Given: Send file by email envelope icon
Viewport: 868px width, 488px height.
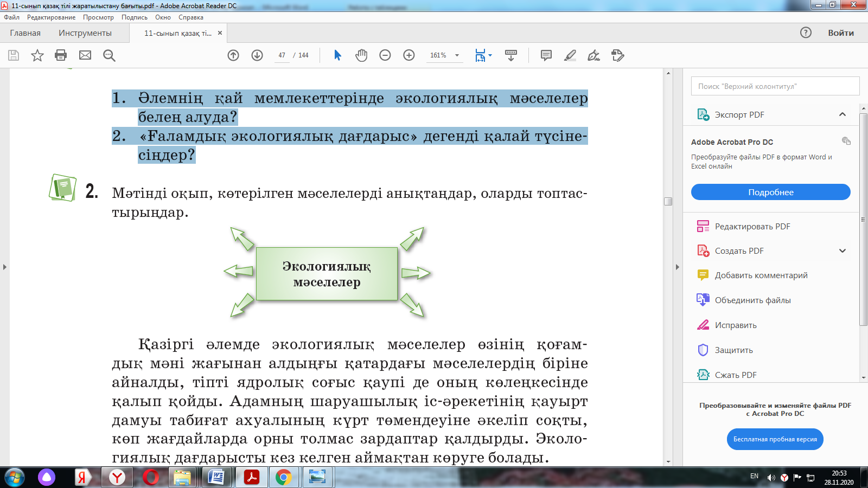Looking at the screenshot, I should (85, 55).
